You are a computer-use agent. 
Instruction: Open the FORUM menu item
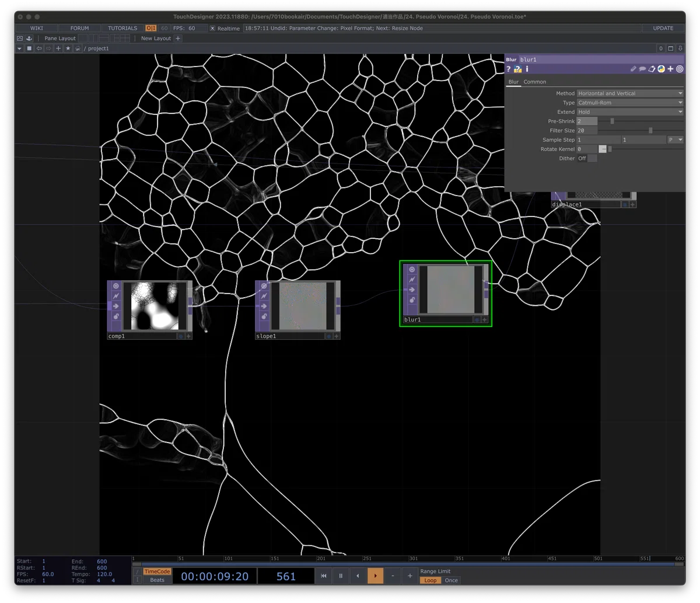(80, 28)
